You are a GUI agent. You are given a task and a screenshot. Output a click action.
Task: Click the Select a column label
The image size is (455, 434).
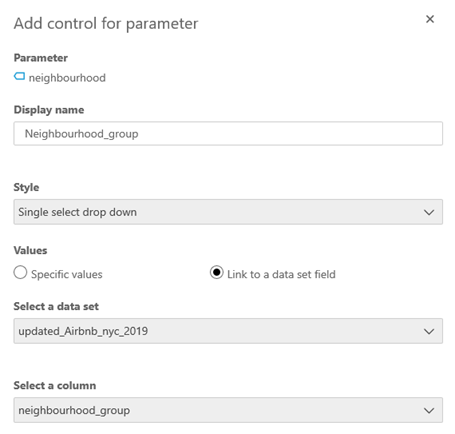click(55, 385)
